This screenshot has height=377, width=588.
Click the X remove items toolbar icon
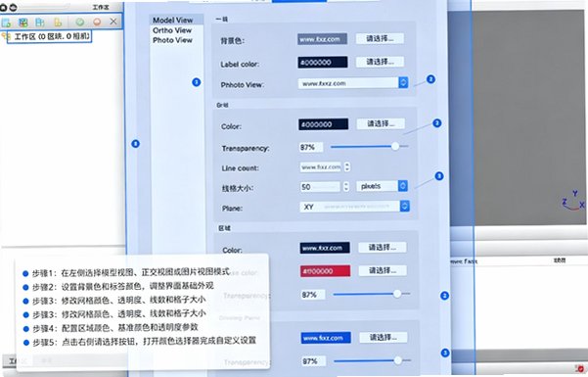(113, 22)
